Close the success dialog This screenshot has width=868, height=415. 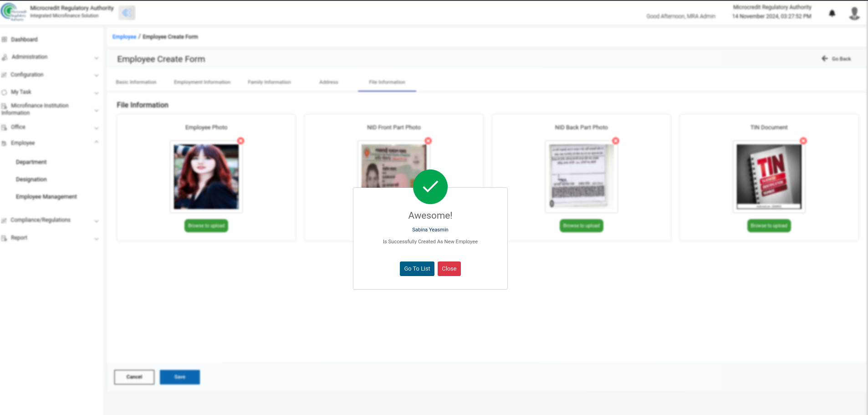click(449, 269)
